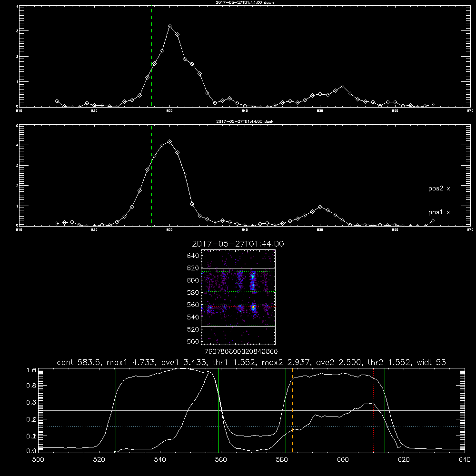Screen dimensions: 476x476
Task: Click the x-axis label "540" under the bottom plot
Action: pos(160,460)
